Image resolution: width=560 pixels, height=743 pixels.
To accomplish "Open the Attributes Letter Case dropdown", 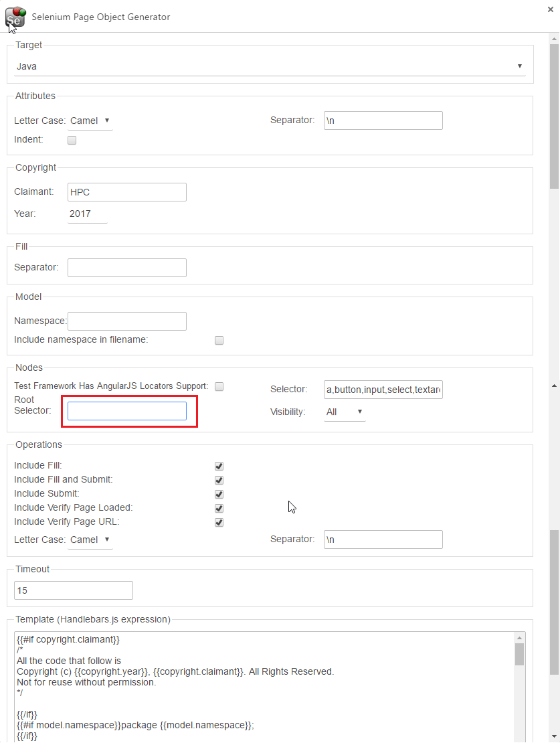I will click(x=90, y=120).
